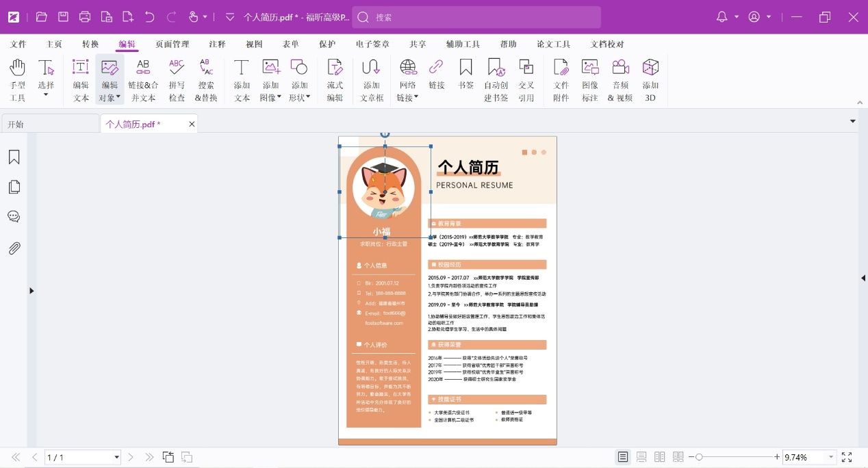Expand the Edit Object (编辑对象) dropdown

coord(118,97)
